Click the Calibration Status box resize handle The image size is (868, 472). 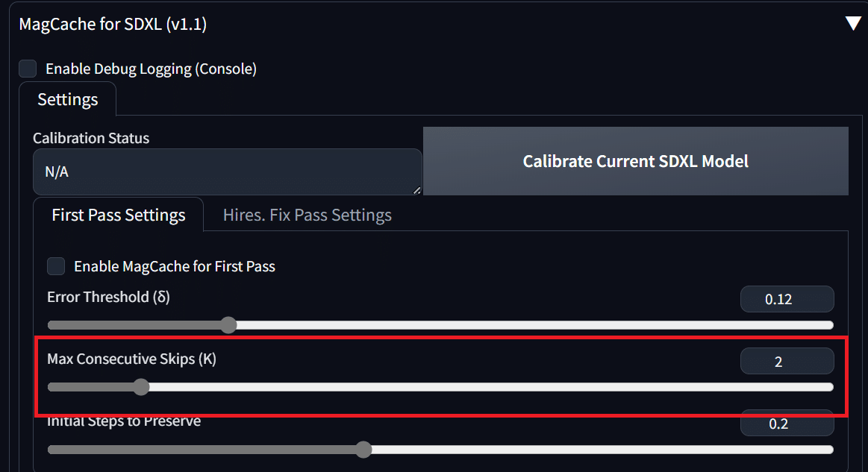[x=416, y=190]
